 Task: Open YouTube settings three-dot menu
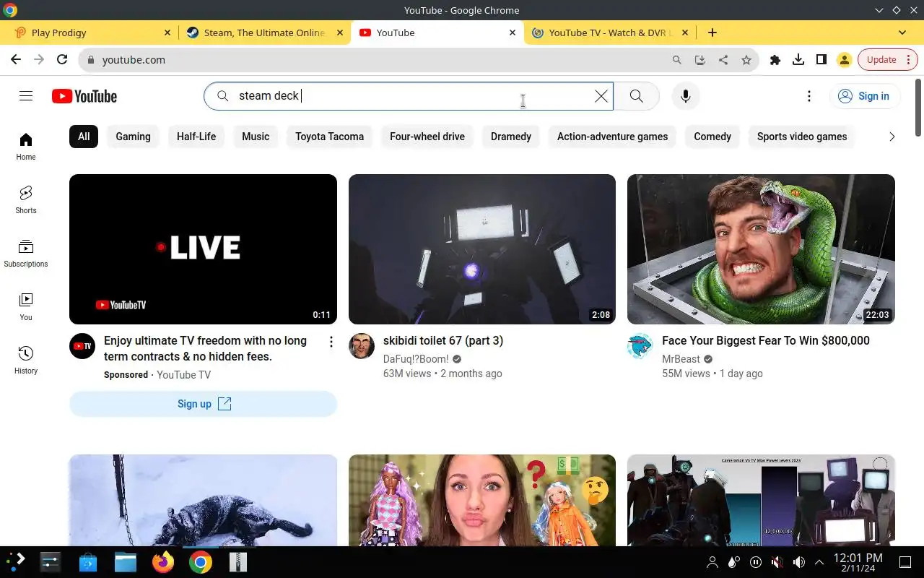(809, 96)
